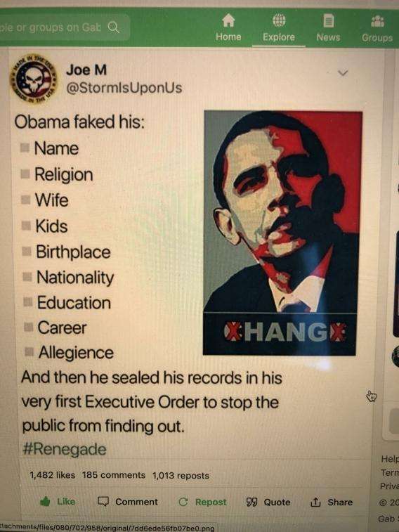
Task: Click the Home house icon
Action: point(228,20)
